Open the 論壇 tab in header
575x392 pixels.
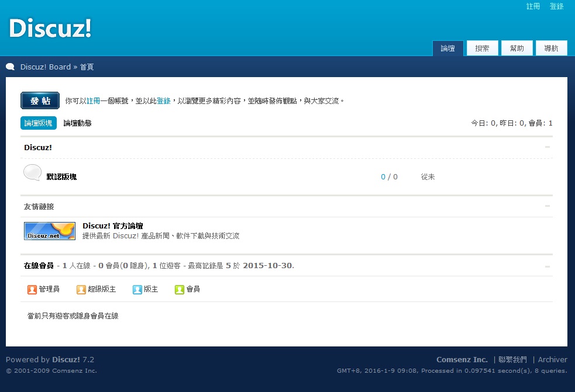447,48
